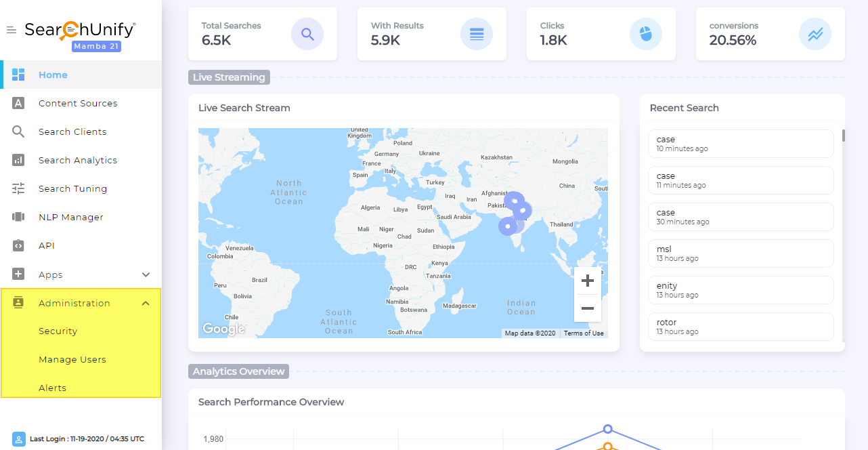Click the Search Tuning sliders icon
The height and width of the screenshot is (450, 868).
pos(18,188)
